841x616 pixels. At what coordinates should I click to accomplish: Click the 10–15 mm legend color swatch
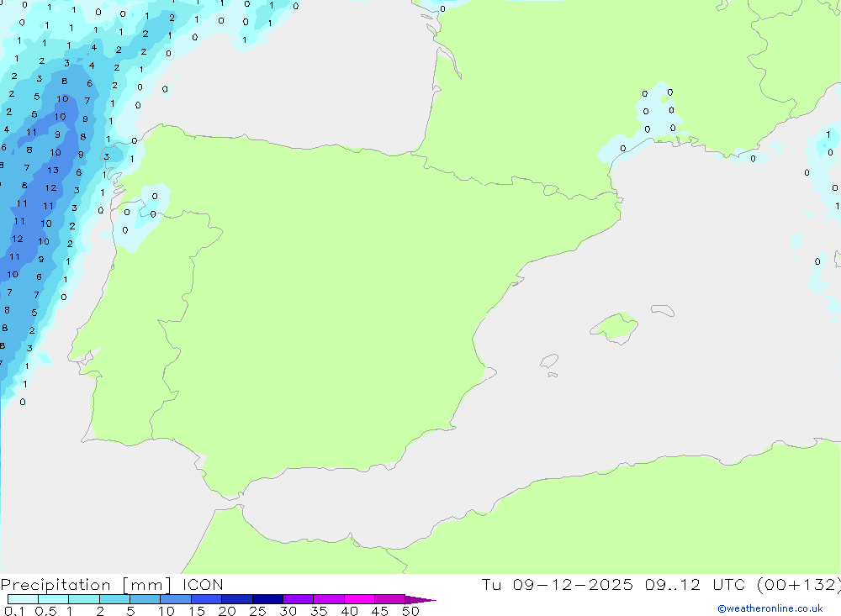[x=176, y=599]
